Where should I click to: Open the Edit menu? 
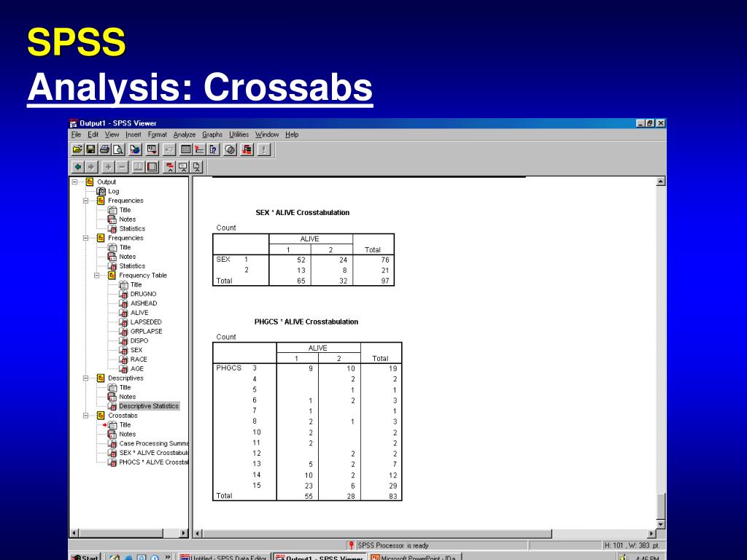(x=93, y=135)
